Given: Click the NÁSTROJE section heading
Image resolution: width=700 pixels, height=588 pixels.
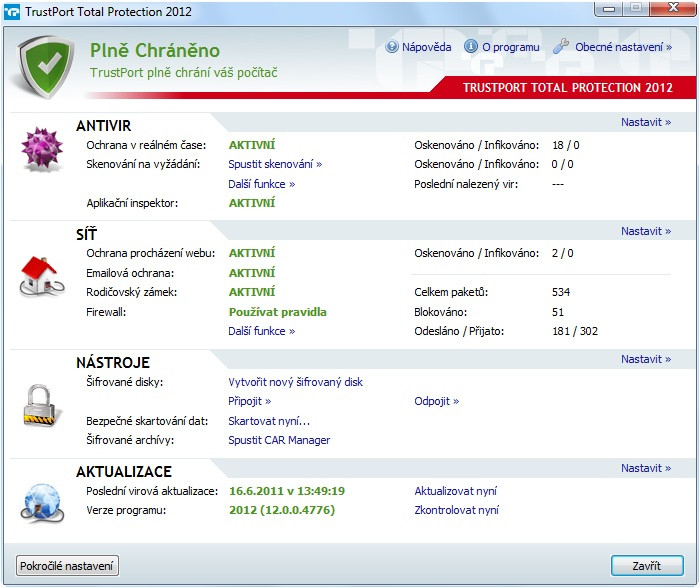Looking at the screenshot, I should tap(113, 363).
